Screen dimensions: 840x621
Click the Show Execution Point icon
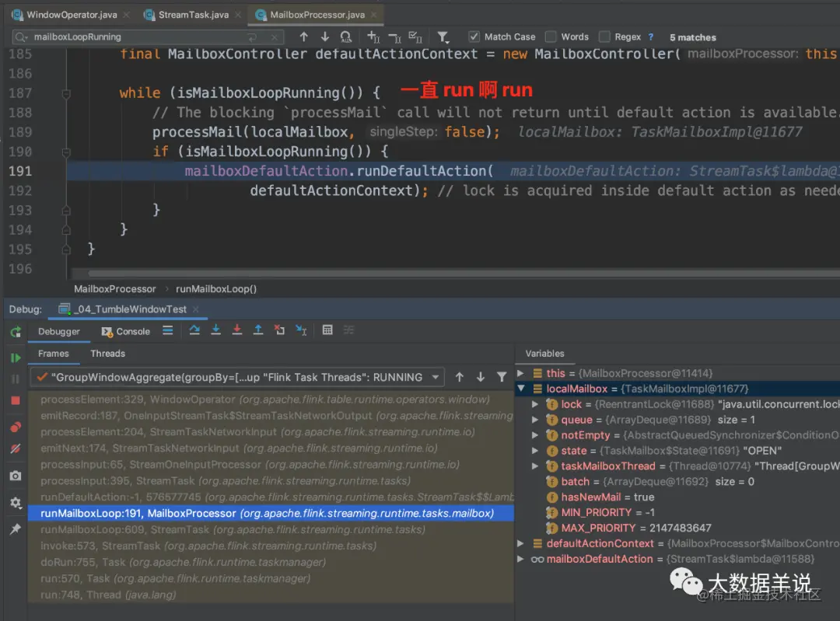point(168,330)
